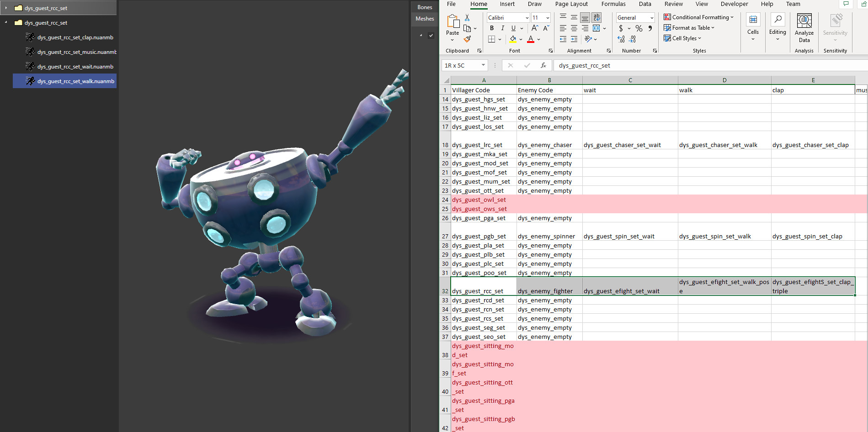This screenshot has height=432, width=868.
Task: Toggle Bold formatting
Action: pyautogui.click(x=492, y=28)
